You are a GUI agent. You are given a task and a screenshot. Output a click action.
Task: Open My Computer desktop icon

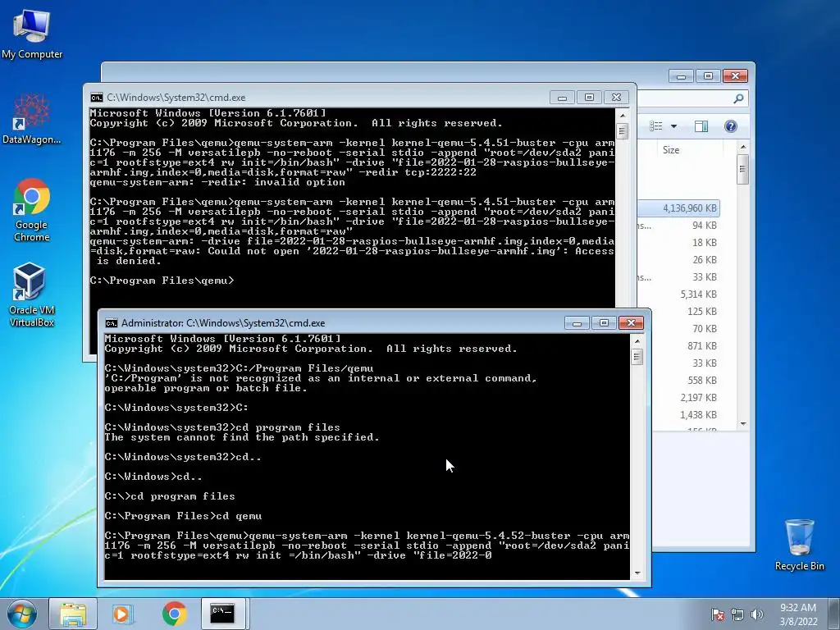pyautogui.click(x=32, y=34)
